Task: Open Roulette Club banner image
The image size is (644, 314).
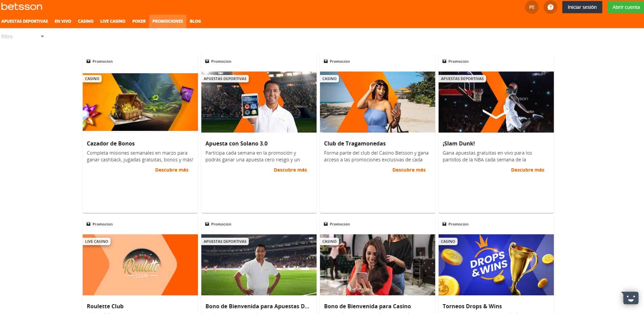Action: coord(140,265)
